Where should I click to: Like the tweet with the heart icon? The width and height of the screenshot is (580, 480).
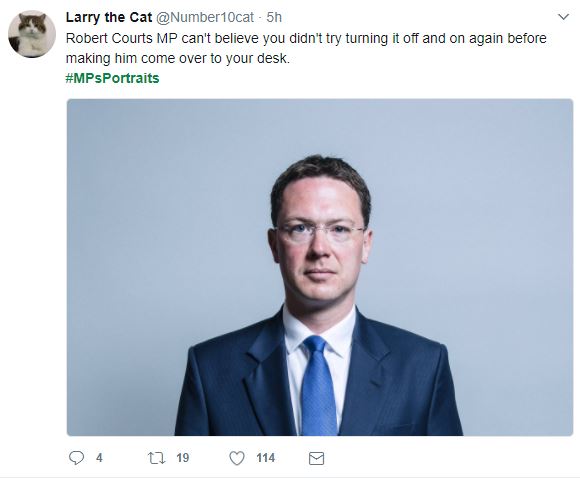pos(237,458)
